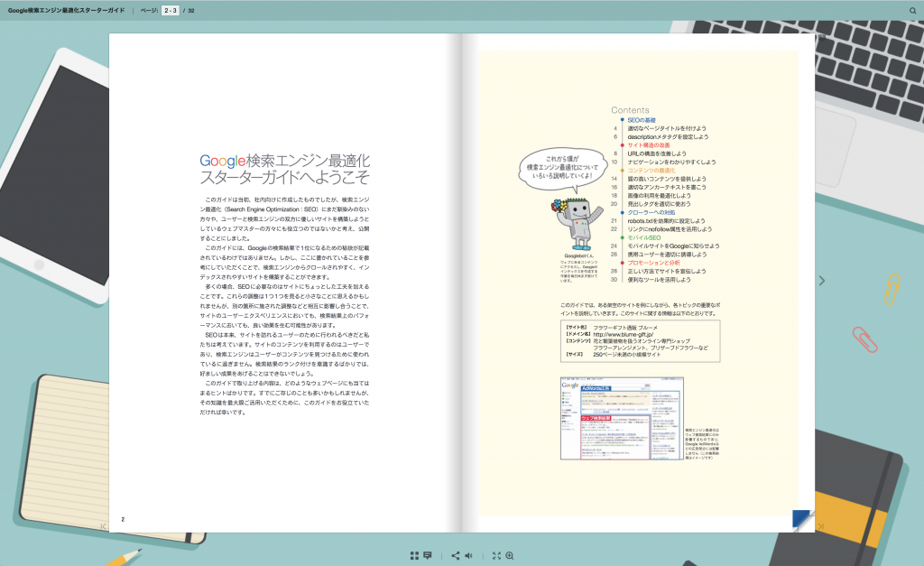Jump to the first page
924x566 pixels.
pos(103,526)
